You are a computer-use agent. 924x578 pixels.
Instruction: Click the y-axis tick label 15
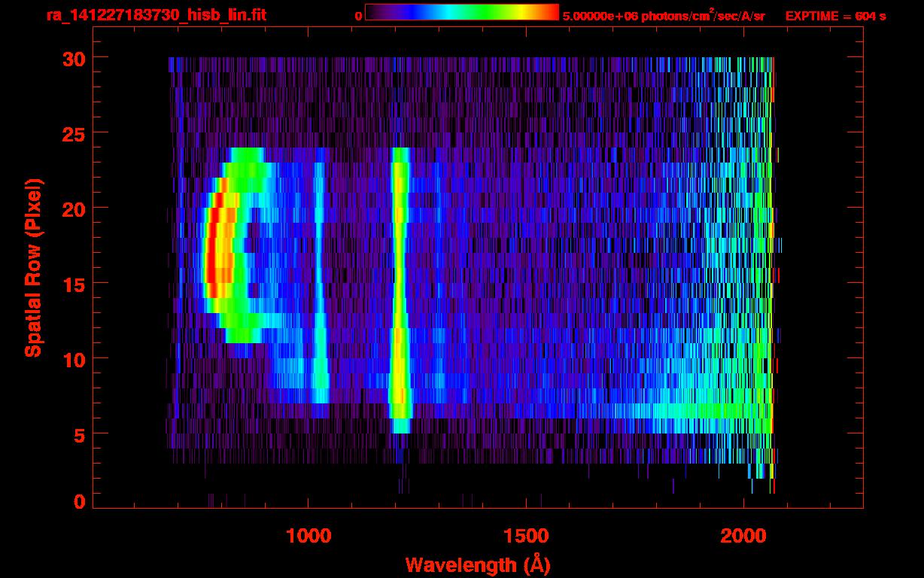[x=72, y=284]
